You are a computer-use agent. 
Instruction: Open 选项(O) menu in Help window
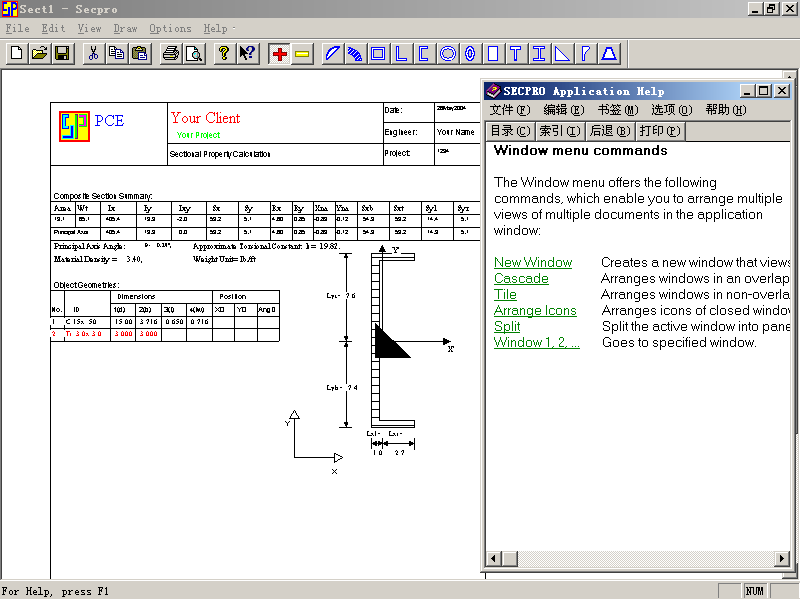pos(671,110)
